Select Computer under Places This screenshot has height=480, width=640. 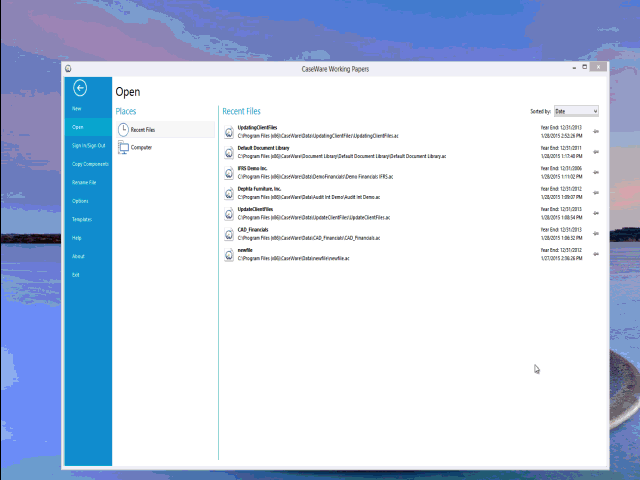(165, 147)
